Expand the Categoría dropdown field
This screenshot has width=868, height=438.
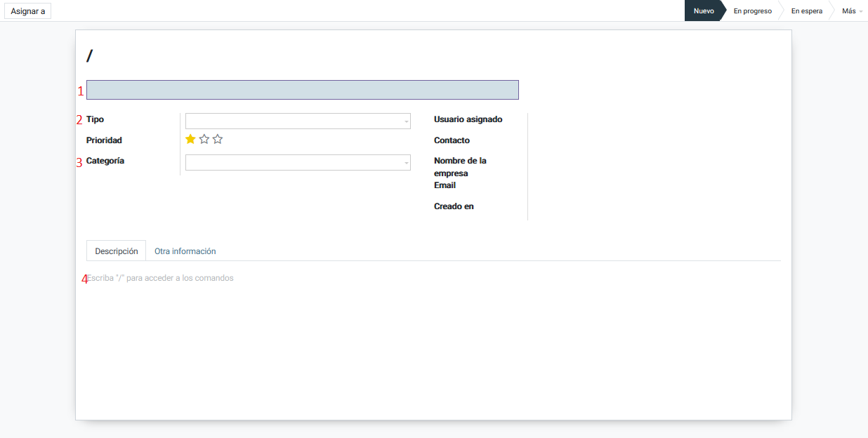click(297, 162)
